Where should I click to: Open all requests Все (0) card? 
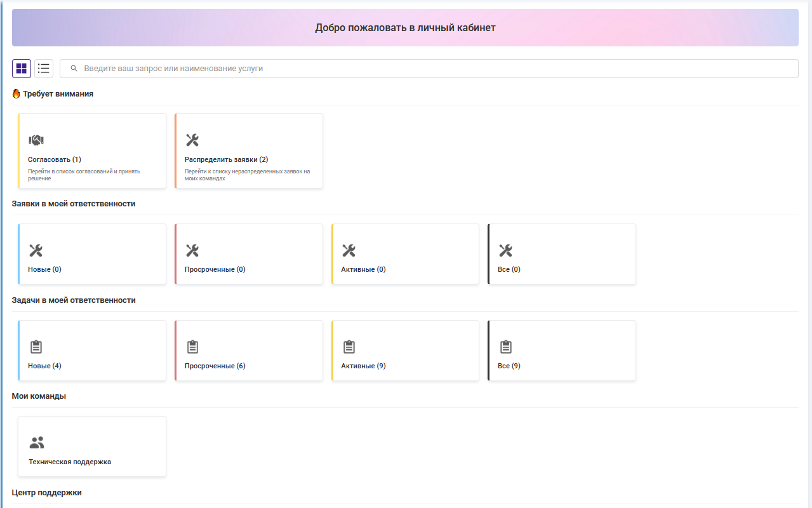coord(561,254)
